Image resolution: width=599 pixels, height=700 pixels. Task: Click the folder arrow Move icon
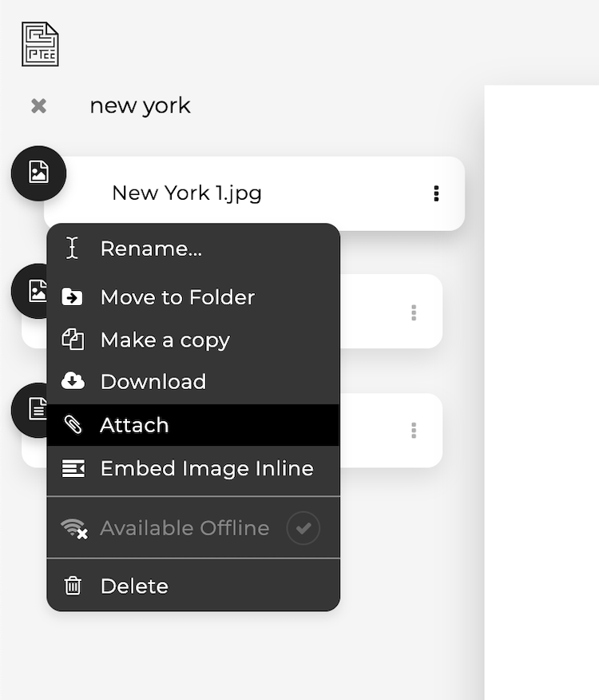tap(72, 297)
